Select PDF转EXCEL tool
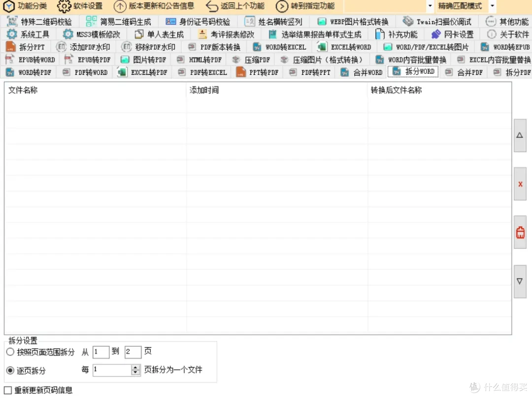 pos(203,72)
